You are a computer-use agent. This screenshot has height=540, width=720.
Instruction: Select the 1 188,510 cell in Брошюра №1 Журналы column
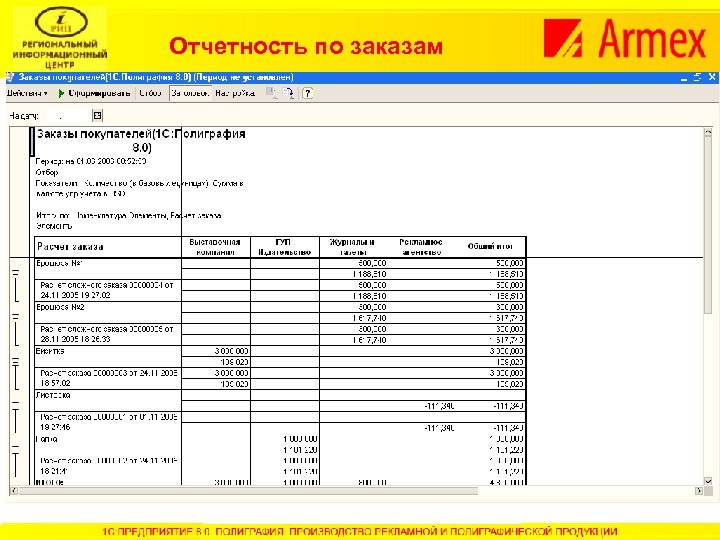click(x=354, y=274)
